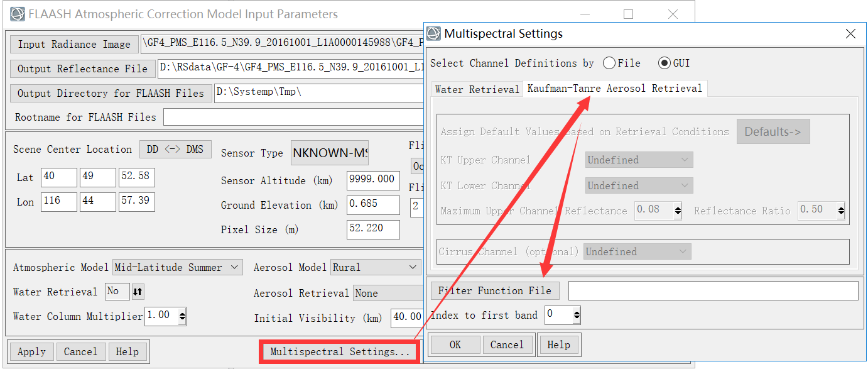Switch to the Water Retrieval tab
This screenshot has width=868, height=369.
tap(477, 89)
